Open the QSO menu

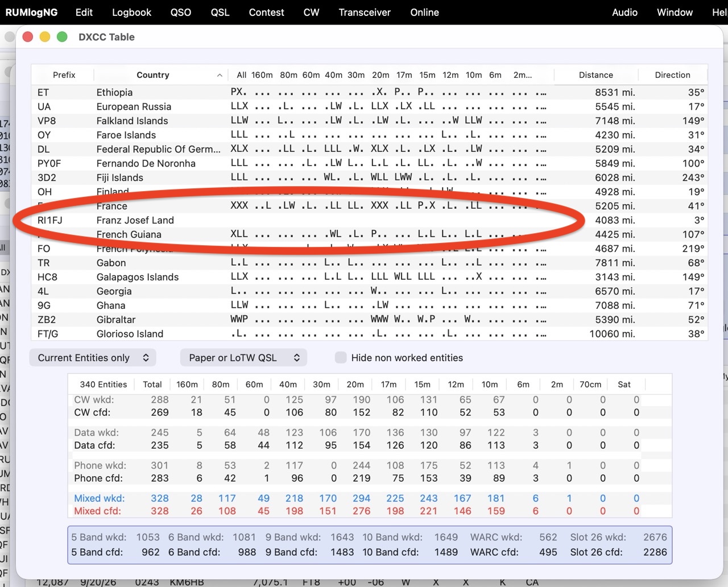(x=180, y=12)
